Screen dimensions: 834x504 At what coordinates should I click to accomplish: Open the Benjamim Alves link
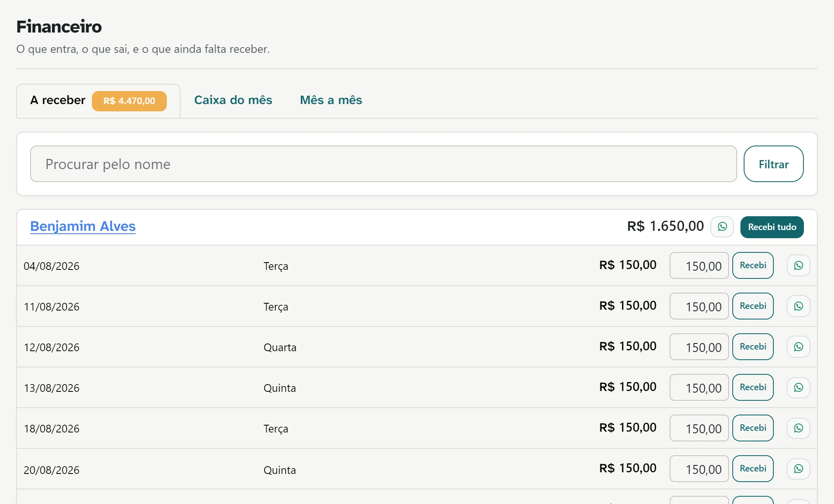pyautogui.click(x=83, y=226)
